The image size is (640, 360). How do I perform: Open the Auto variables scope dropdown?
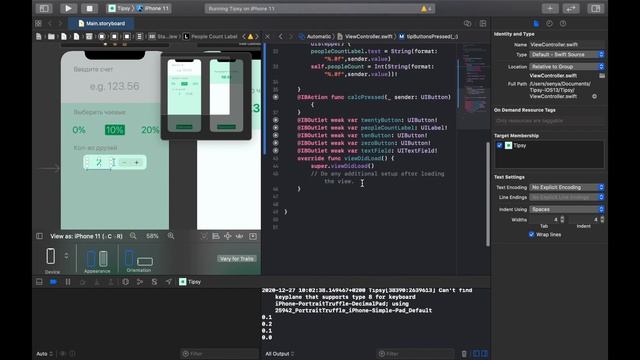pyautogui.click(x=44, y=354)
